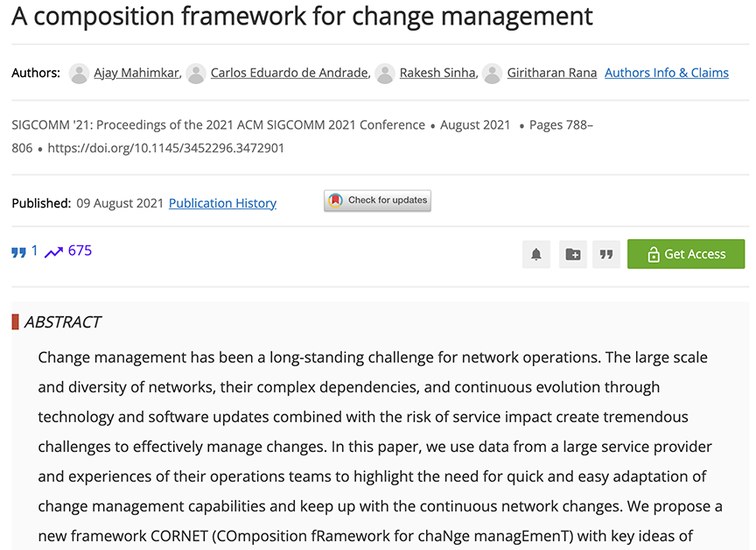Open author Giritharan Rana's name link
The height and width of the screenshot is (550, 756).
pos(551,73)
